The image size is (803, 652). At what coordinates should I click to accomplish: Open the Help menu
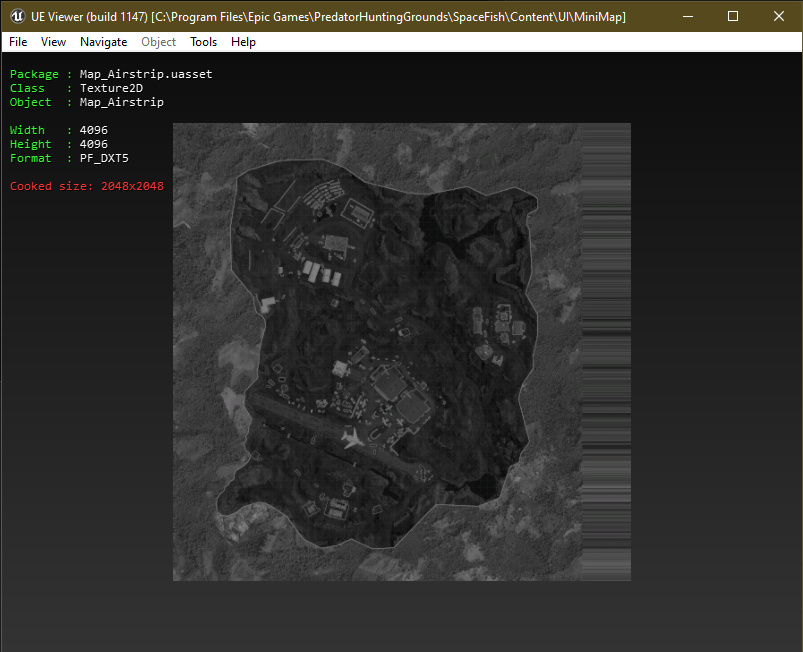243,42
